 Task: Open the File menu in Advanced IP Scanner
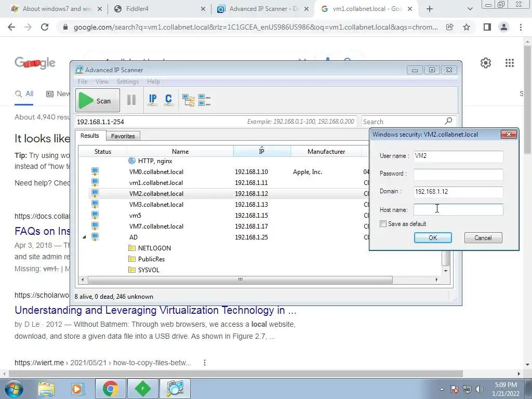click(83, 82)
